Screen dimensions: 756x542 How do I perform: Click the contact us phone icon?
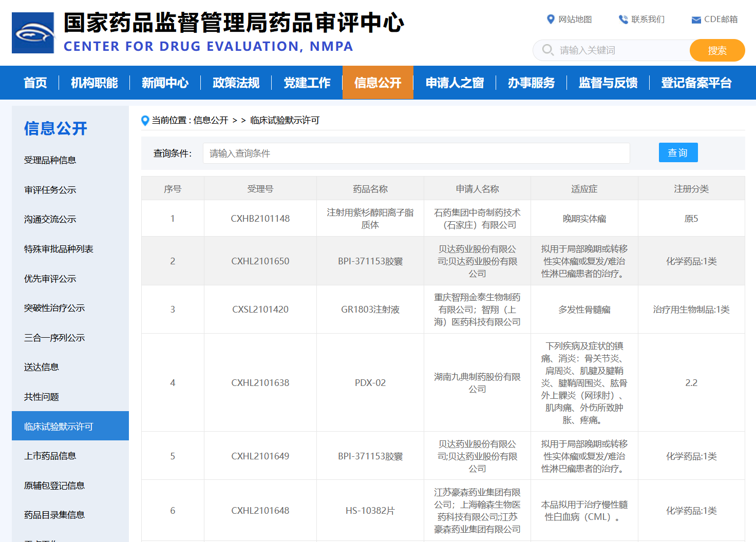click(623, 20)
